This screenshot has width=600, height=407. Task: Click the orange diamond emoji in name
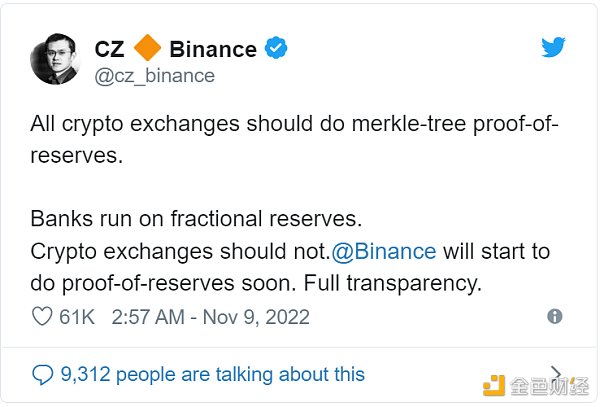coord(148,48)
